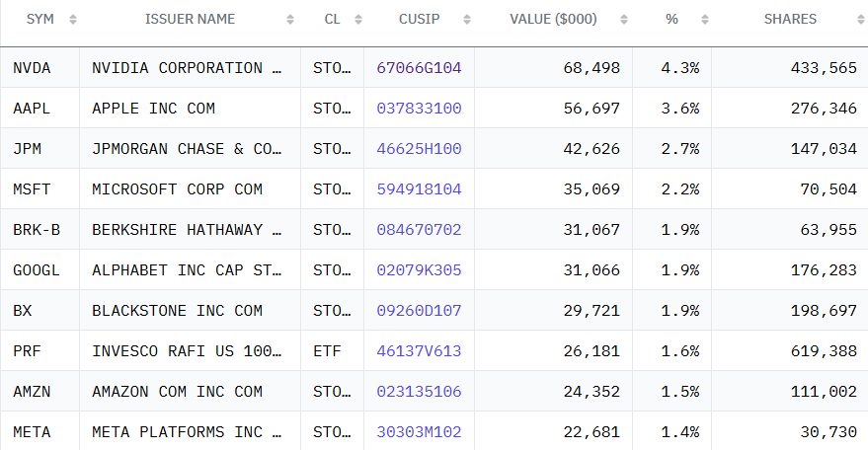Open CUSIP link 084670702
Screen dimensions: 868x450
(x=419, y=229)
